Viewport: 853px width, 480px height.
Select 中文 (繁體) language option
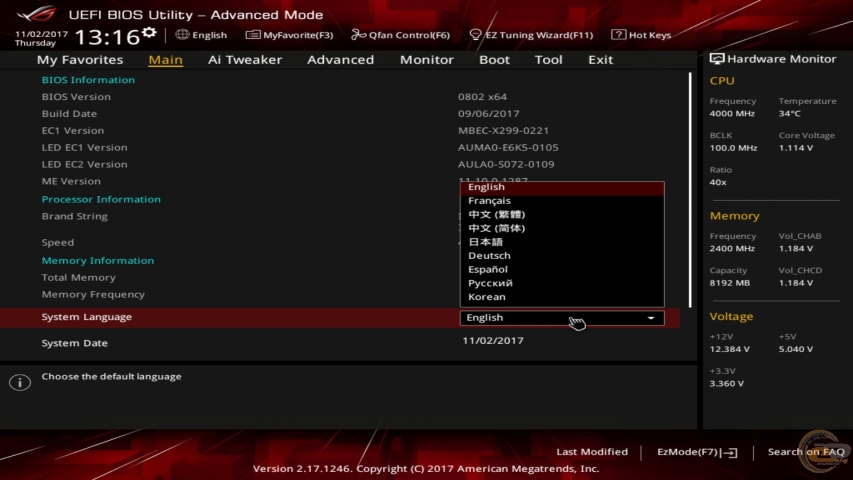point(562,214)
